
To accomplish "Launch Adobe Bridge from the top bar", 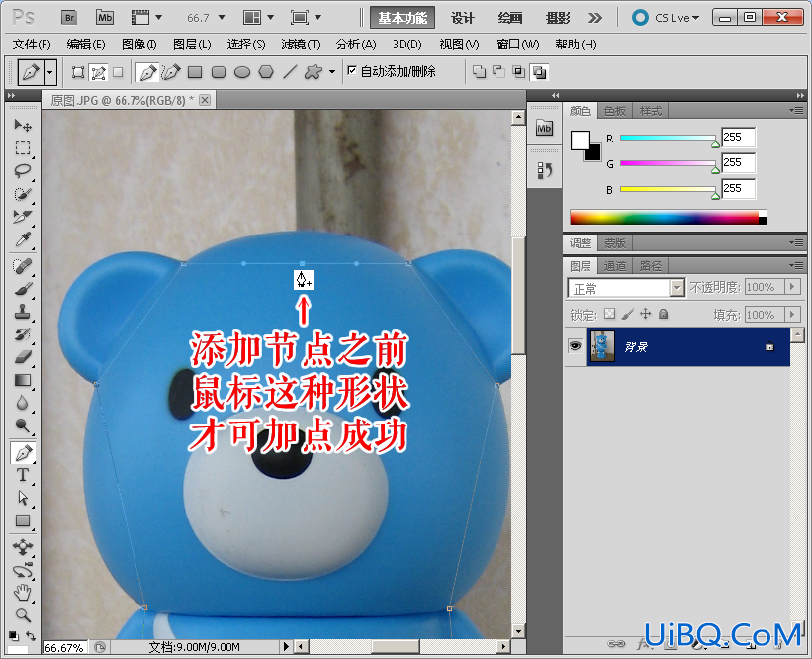I will (69, 18).
